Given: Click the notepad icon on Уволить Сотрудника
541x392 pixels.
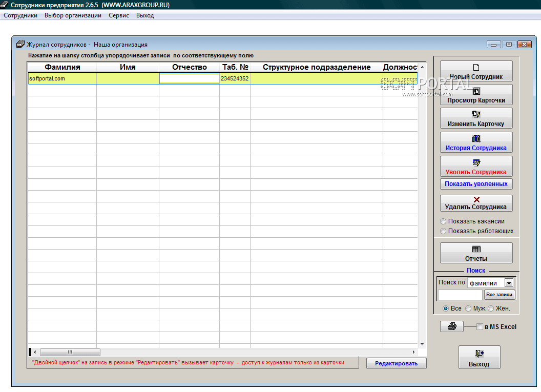Looking at the screenshot, I should coord(476,162).
